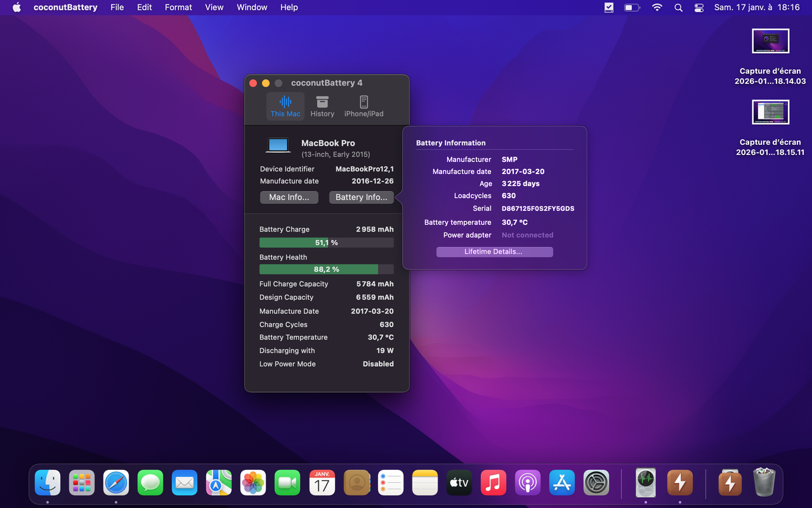The image size is (812, 508).
Task: Click the checkmark status icon in menu bar
Action: pos(609,8)
